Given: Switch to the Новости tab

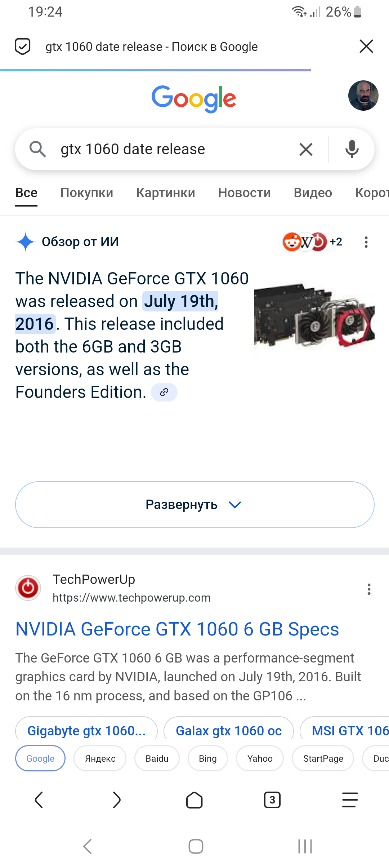Looking at the screenshot, I should click(244, 193).
